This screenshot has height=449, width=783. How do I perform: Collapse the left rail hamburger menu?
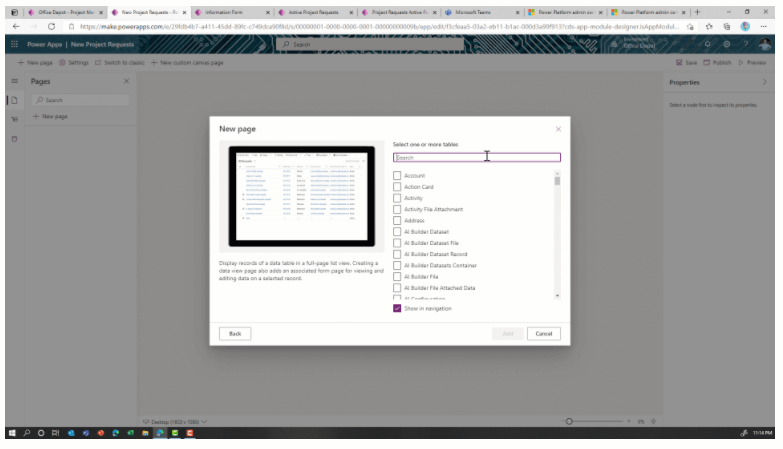pos(13,81)
